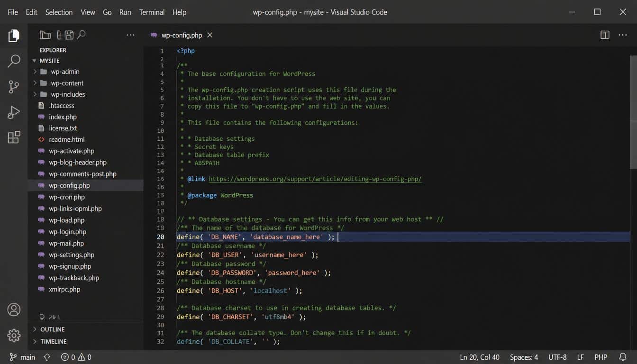The width and height of the screenshot is (637, 364).
Task: Click the wp-admin folder icon
Action: [x=44, y=72]
